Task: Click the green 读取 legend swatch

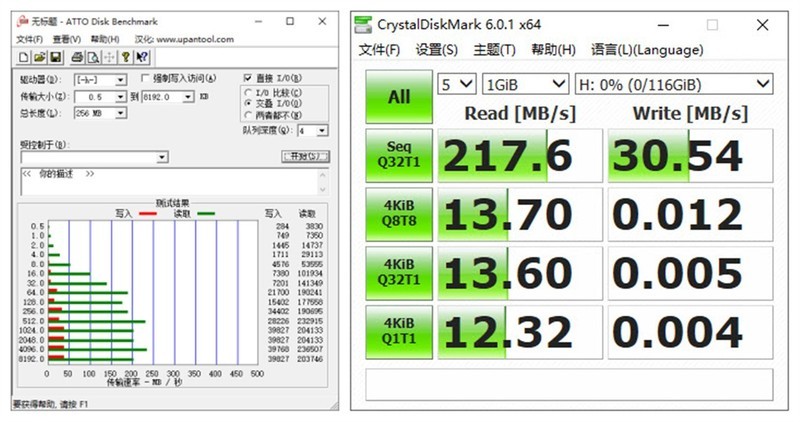Action: coord(206,214)
